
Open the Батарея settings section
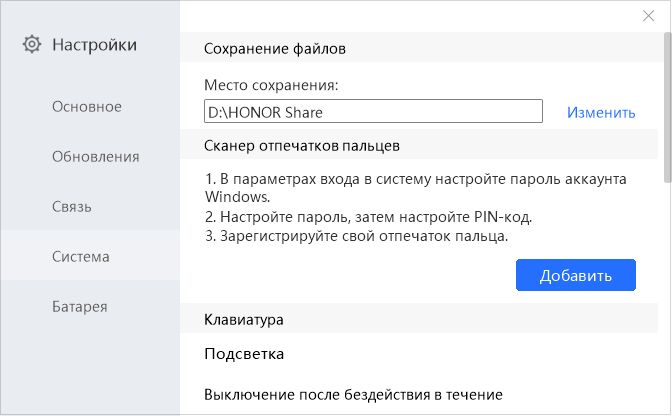(x=80, y=306)
